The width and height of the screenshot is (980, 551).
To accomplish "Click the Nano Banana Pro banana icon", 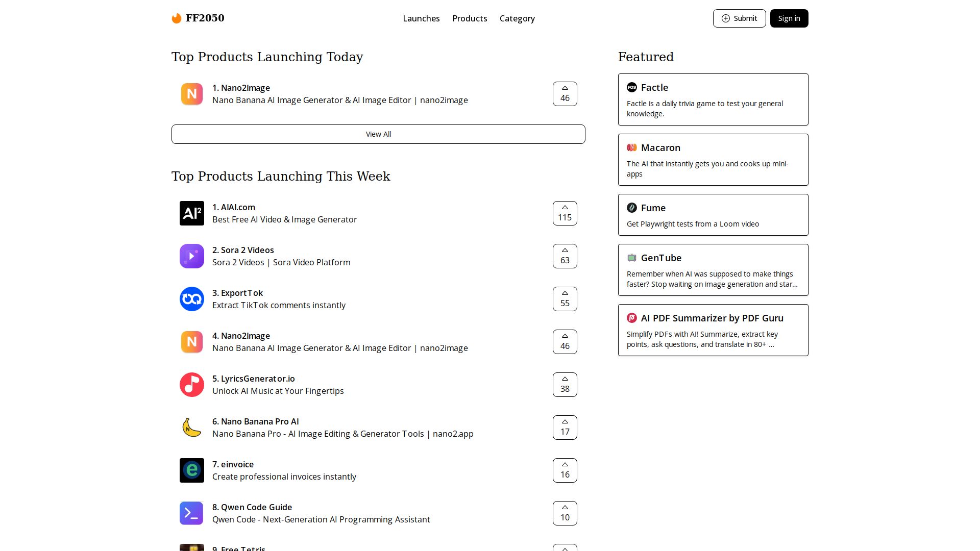I will coord(192,428).
